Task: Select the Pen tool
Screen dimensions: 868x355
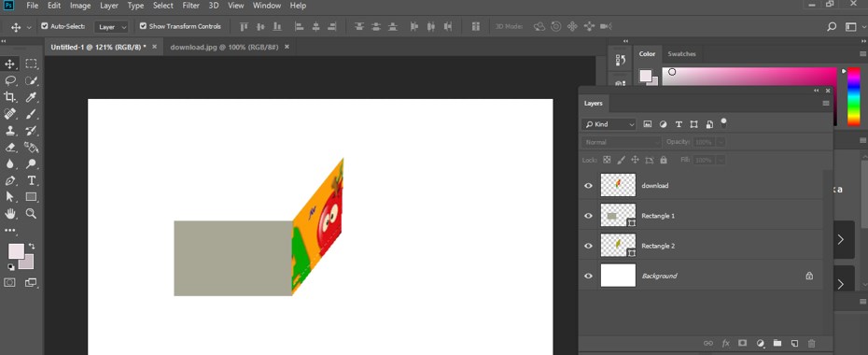Action: tap(10, 180)
